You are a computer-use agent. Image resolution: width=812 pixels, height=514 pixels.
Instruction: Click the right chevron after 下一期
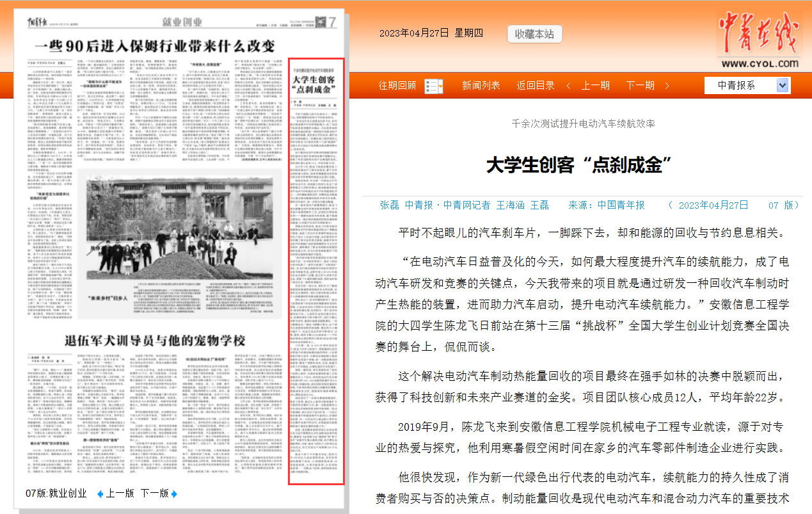pos(667,86)
